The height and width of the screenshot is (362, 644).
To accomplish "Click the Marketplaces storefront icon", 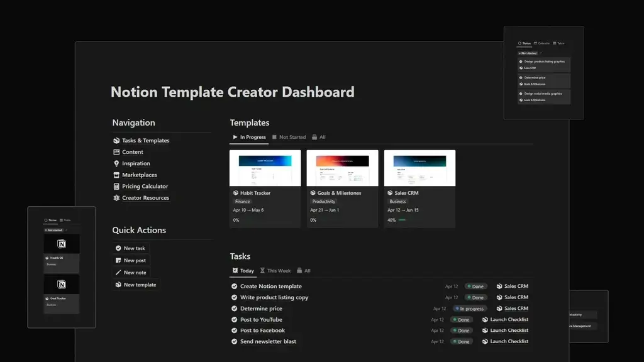I will click(x=115, y=175).
